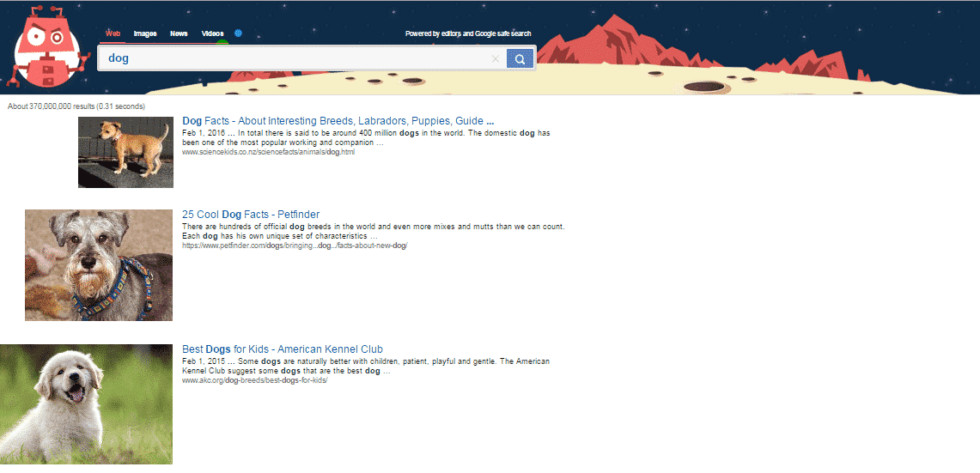Click "Powered by editors and Google safe search" text

(x=468, y=34)
